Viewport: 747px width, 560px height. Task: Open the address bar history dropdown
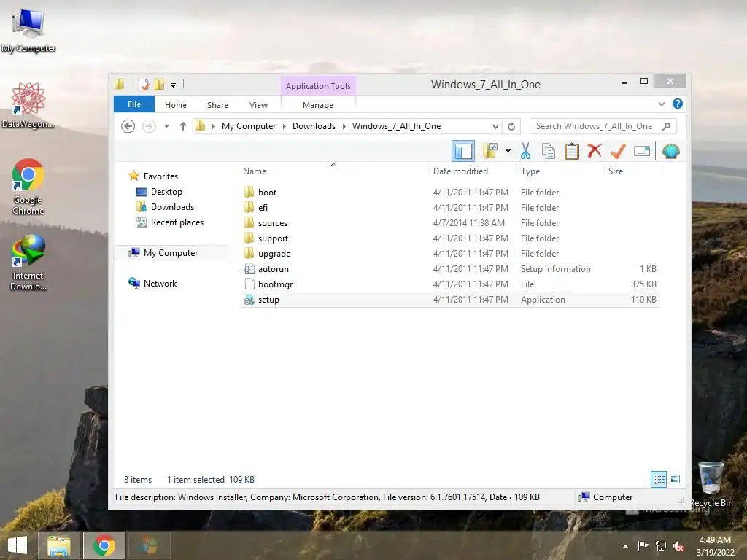495,126
